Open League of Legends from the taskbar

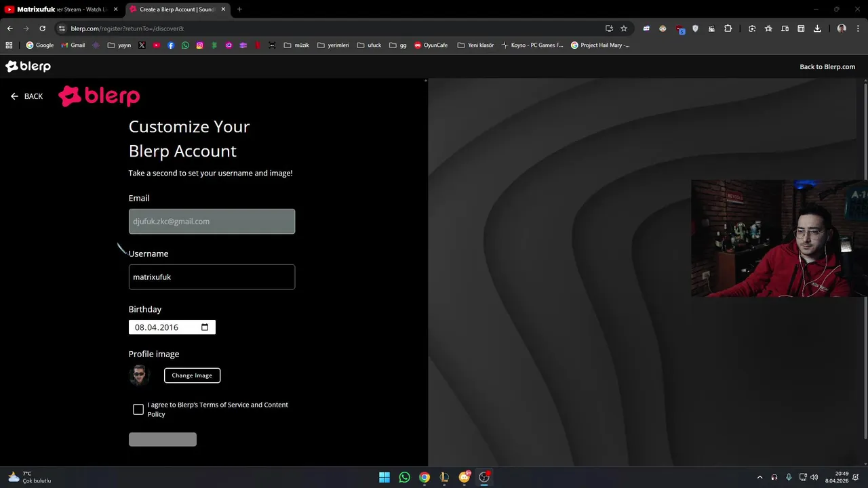tap(444, 477)
